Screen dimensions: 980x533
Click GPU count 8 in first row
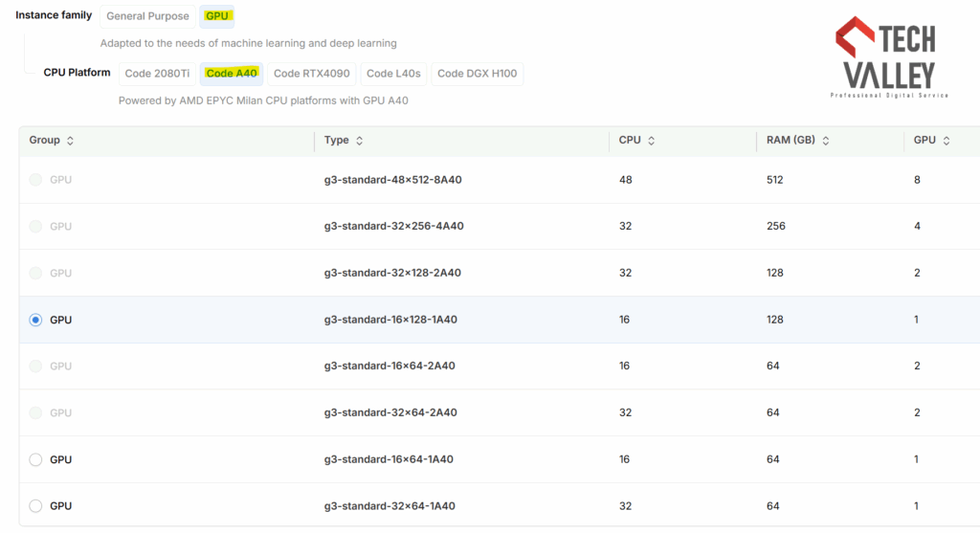click(917, 180)
